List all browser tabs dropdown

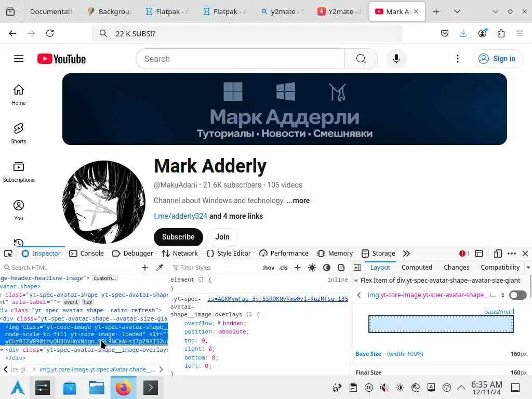click(x=457, y=11)
